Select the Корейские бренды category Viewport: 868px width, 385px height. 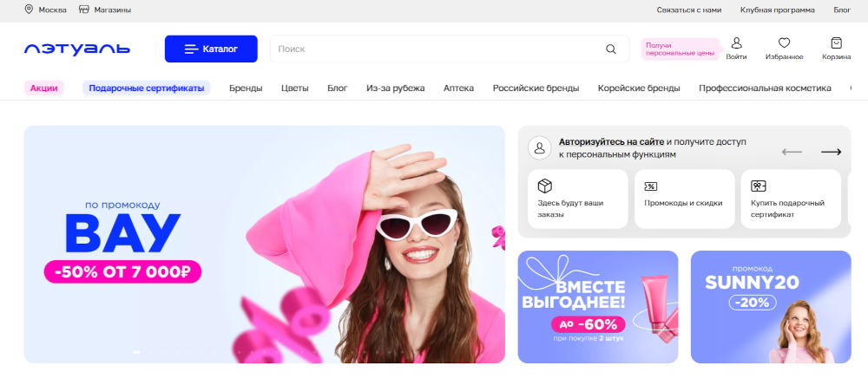(x=639, y=88)
